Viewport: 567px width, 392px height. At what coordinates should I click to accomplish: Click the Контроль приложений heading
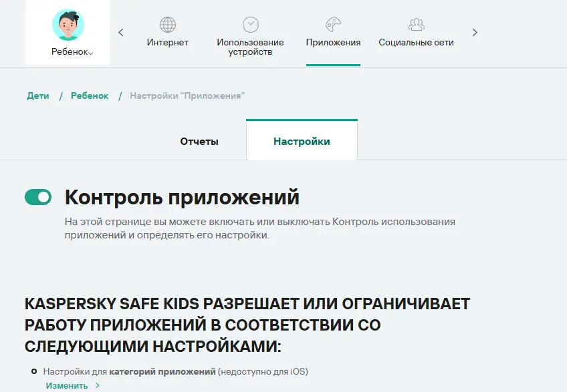pyautogui.click(x=183, y=197)
